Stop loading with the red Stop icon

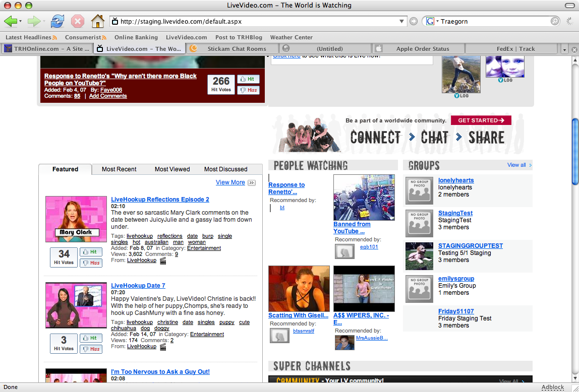[78, 21]
